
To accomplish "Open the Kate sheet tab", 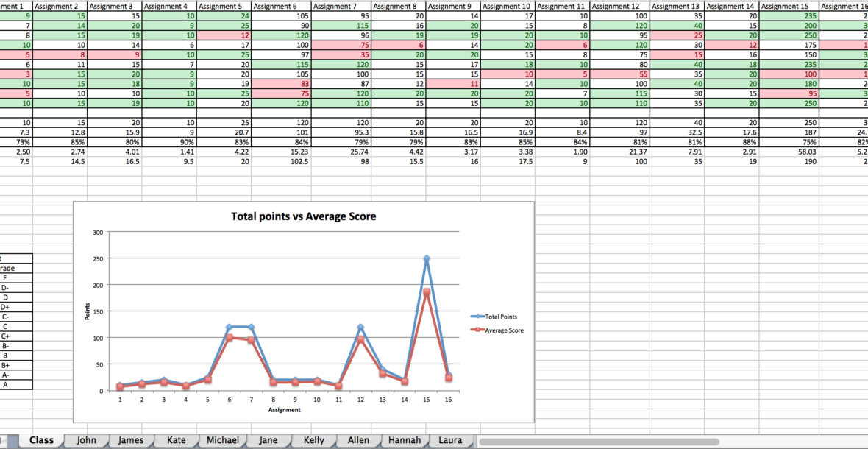I will click(x=177, y=440).
